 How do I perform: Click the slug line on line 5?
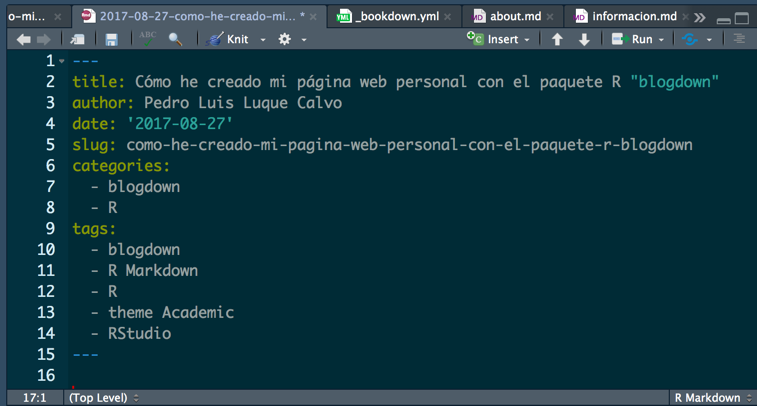pos(382,144)
